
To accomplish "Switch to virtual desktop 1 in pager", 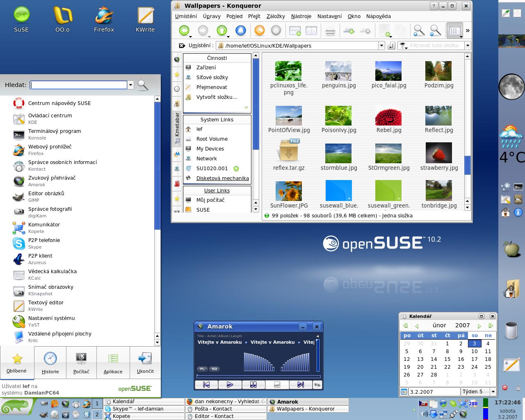I will pyautogui.click(x=97, y=404).
